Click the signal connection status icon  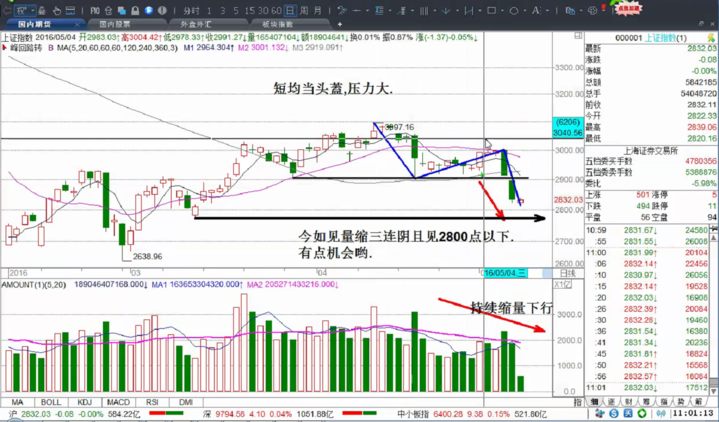(662, 414)
